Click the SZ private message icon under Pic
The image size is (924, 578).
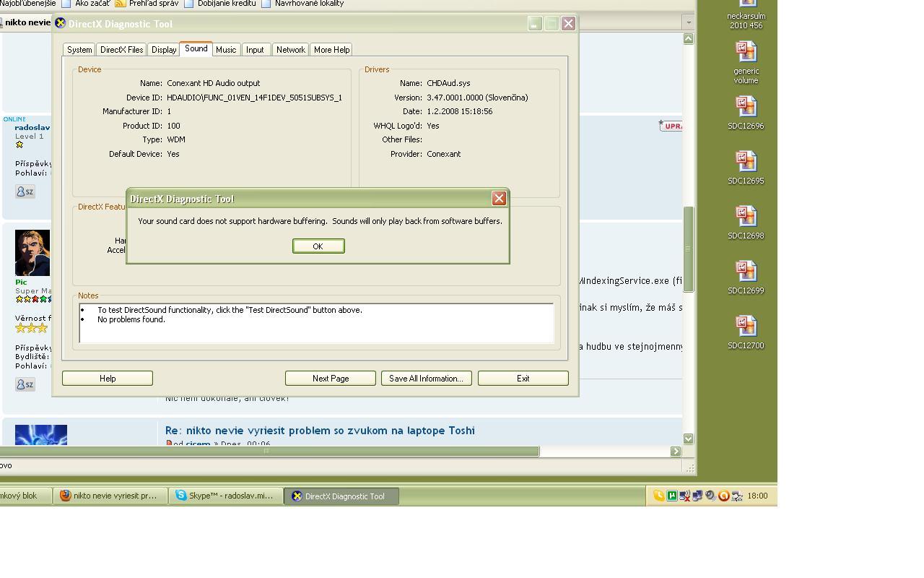pos(25,384)
